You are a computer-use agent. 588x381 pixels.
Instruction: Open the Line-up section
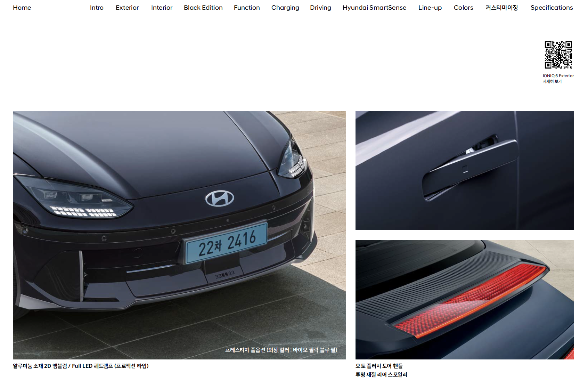point(430,8)
